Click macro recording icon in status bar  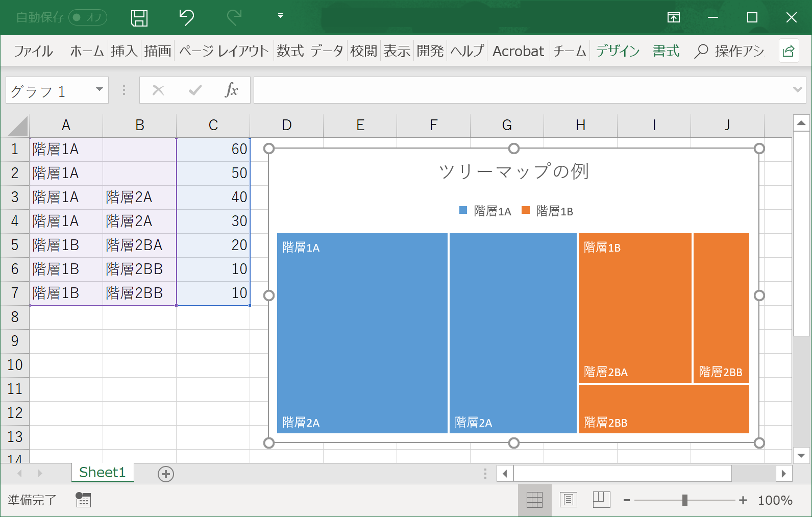tap(83, 500)
